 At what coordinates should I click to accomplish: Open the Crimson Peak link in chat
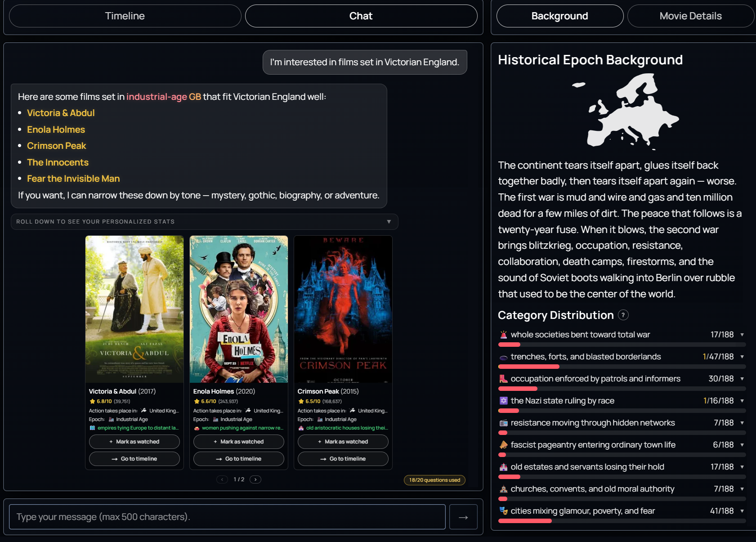(x=56, y=146)
